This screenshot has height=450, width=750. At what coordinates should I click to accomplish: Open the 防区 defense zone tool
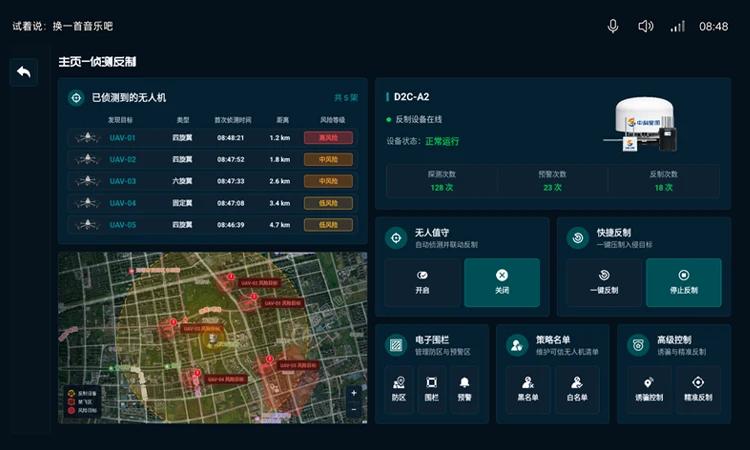pos(399,389)
